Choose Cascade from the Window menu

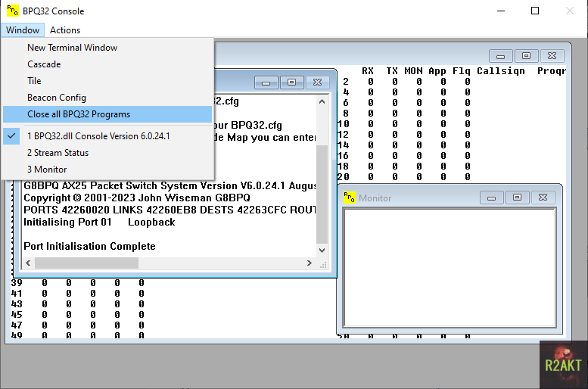tap(107, 64)
